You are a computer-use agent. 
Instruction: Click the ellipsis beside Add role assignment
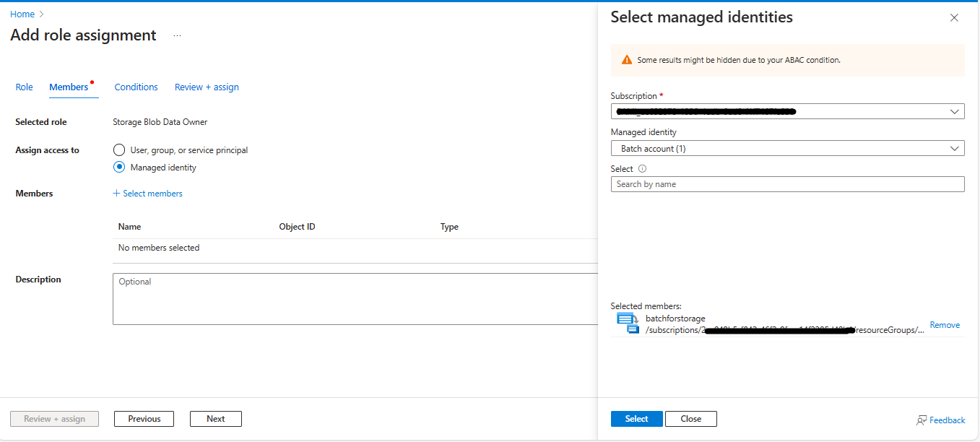click(176, 35)
